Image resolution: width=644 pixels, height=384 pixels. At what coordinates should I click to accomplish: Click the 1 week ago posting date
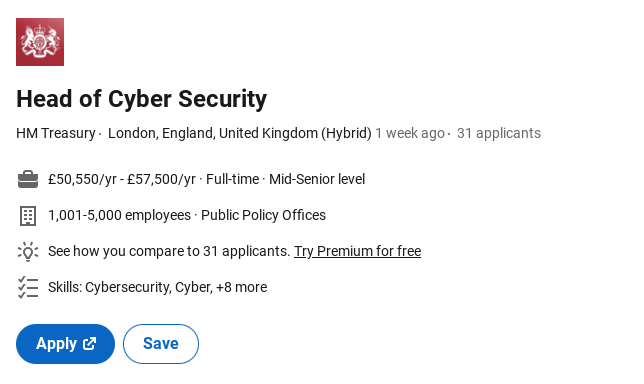[410, 133]
